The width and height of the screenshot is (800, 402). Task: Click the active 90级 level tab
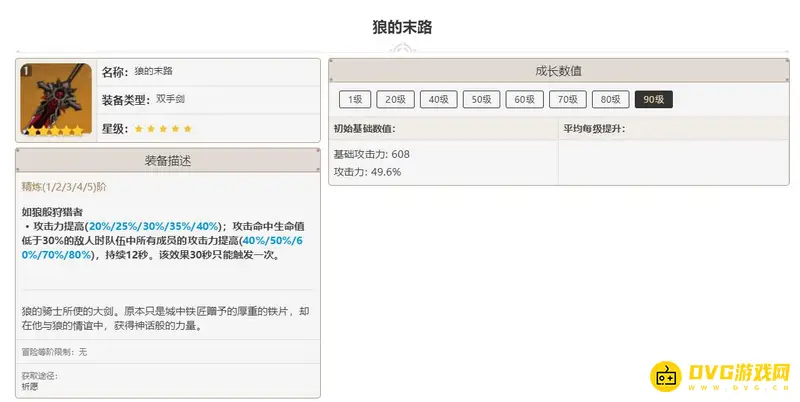click(x=653, y=99)
